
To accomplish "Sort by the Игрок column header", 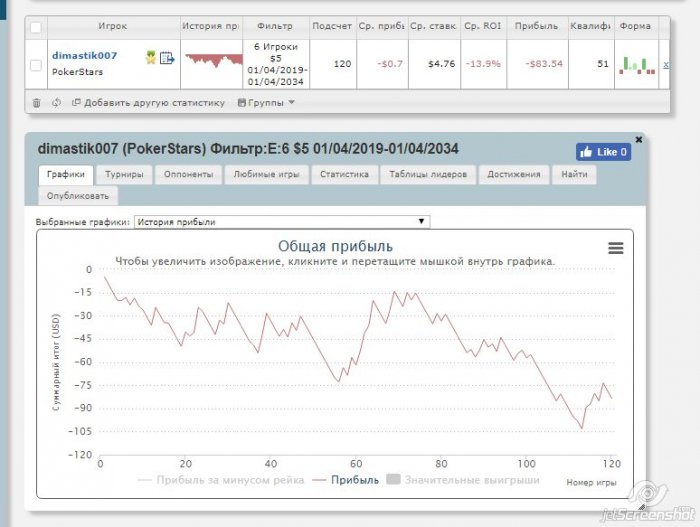I will pos(113,26).
